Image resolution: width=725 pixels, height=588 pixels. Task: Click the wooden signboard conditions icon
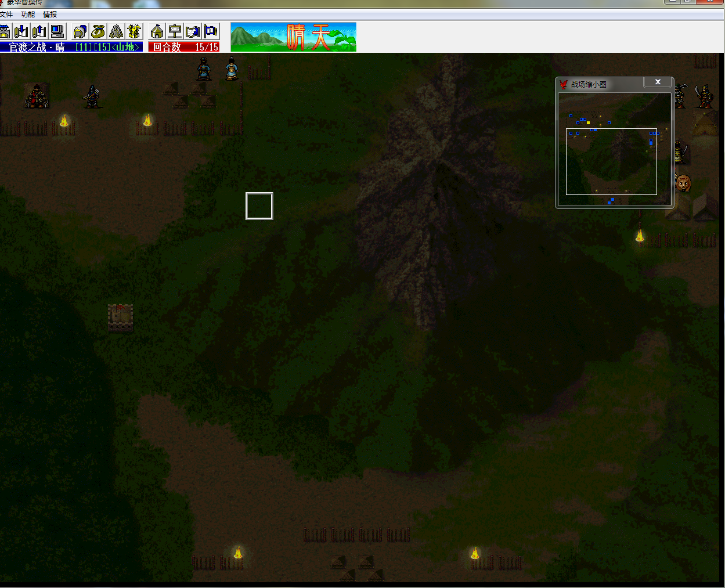tap(175, 31)
